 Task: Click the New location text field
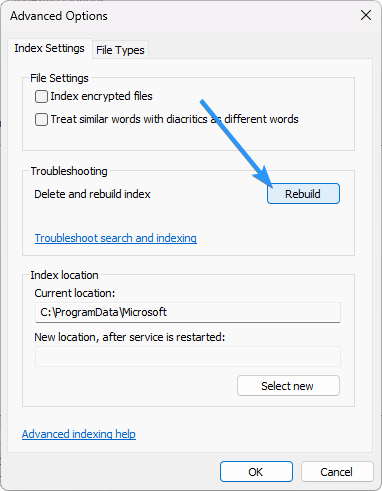point(188,356)
